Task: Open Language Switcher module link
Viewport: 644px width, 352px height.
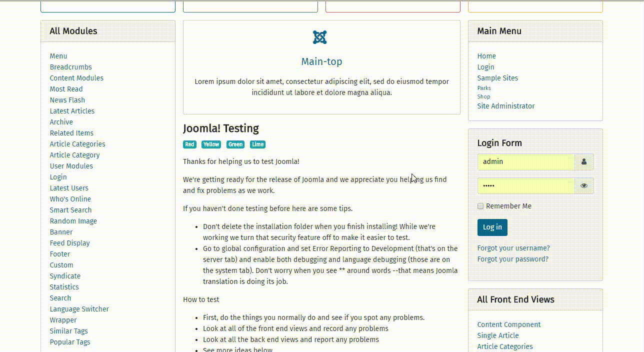Action: tap(79, 309)
